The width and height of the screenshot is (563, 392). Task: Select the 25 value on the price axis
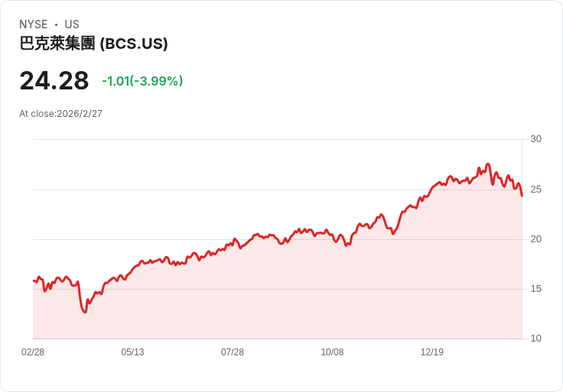click(535, 189)
